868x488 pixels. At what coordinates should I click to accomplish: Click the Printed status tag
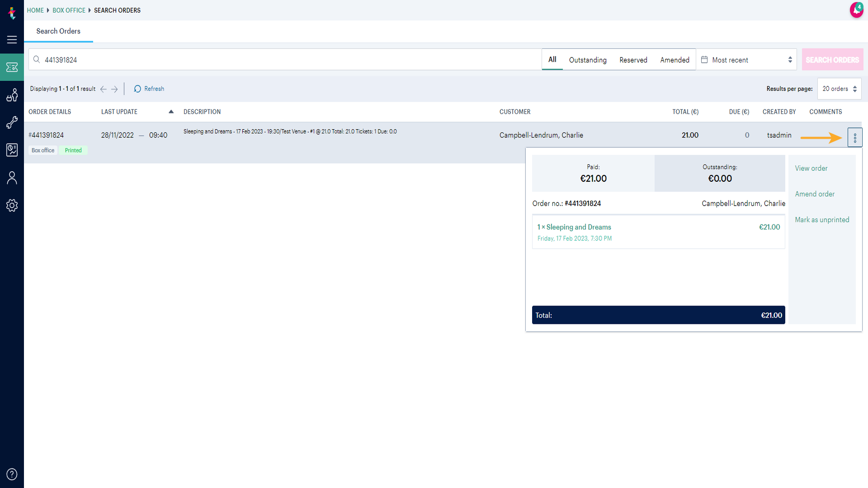pos(73,150)
